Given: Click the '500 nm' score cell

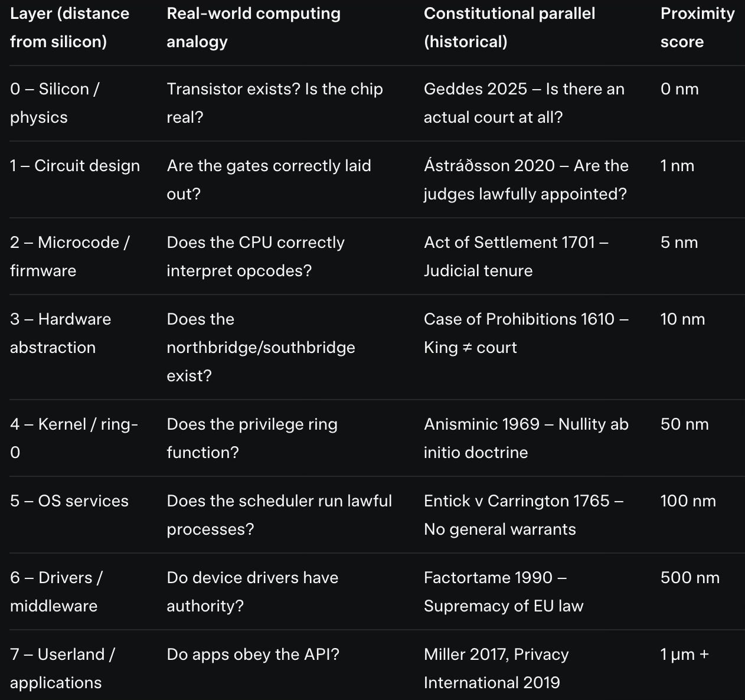Looking at the screenshot, I should click(x=690, y=578).
